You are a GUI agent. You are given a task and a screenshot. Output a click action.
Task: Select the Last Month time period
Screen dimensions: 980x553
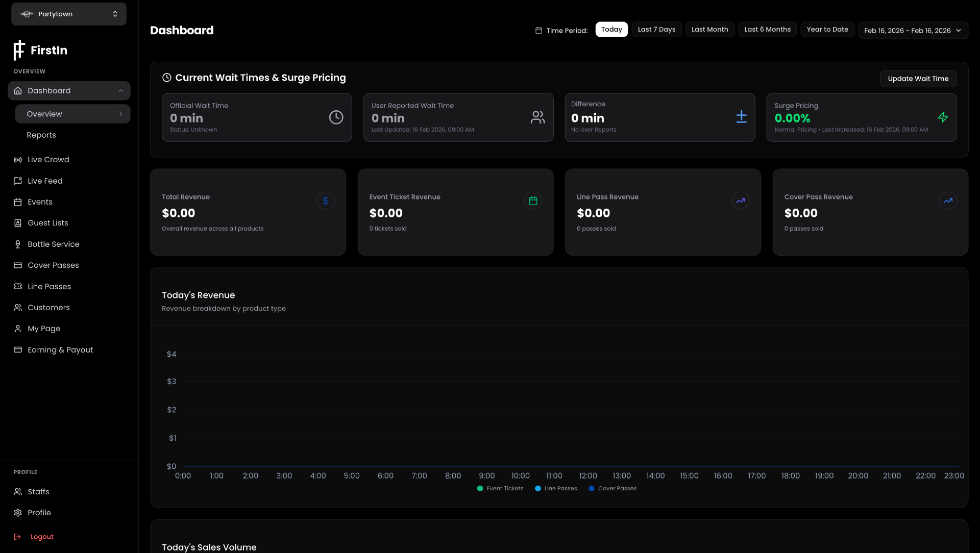(x=709, y=29)
